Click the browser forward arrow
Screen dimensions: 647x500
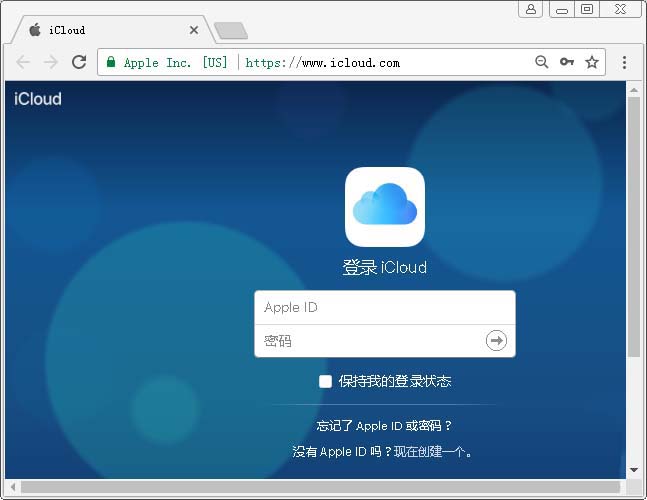pyautogui.click(x=51, y=62)
